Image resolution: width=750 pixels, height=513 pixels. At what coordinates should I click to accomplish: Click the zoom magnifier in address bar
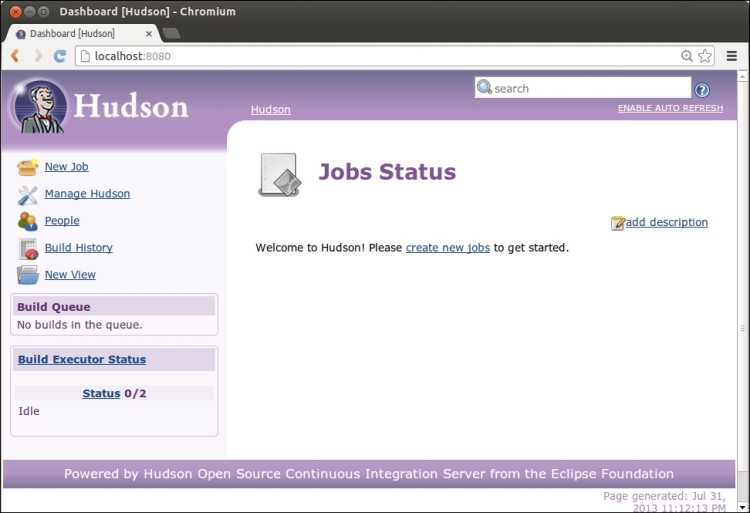(687, 56)
